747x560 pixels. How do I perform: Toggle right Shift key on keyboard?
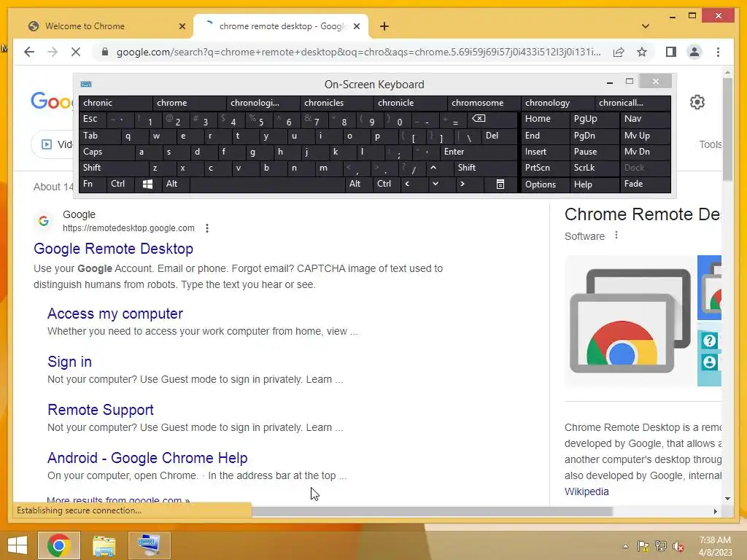coord(485,168)
